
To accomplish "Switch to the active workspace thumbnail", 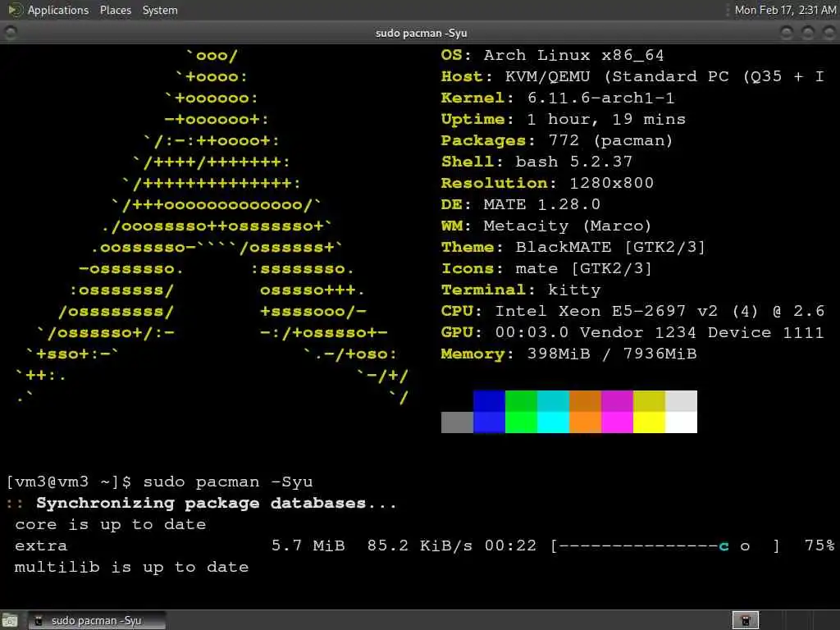I will (746, 620).
